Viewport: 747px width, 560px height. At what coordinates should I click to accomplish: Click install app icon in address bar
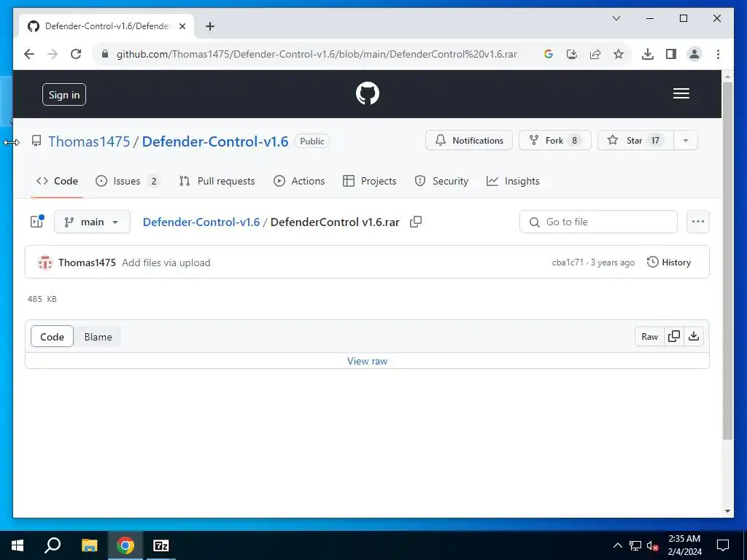[x=572, y=54]
